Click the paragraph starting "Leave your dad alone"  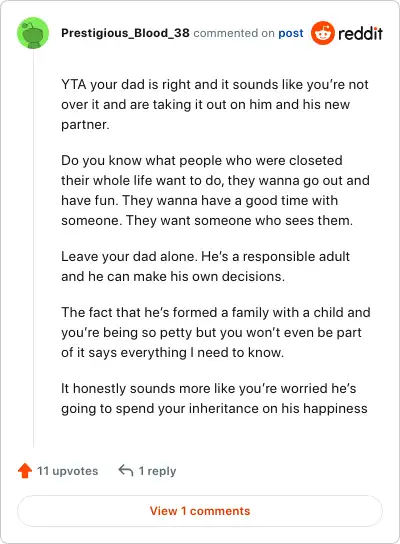point(205,266)
